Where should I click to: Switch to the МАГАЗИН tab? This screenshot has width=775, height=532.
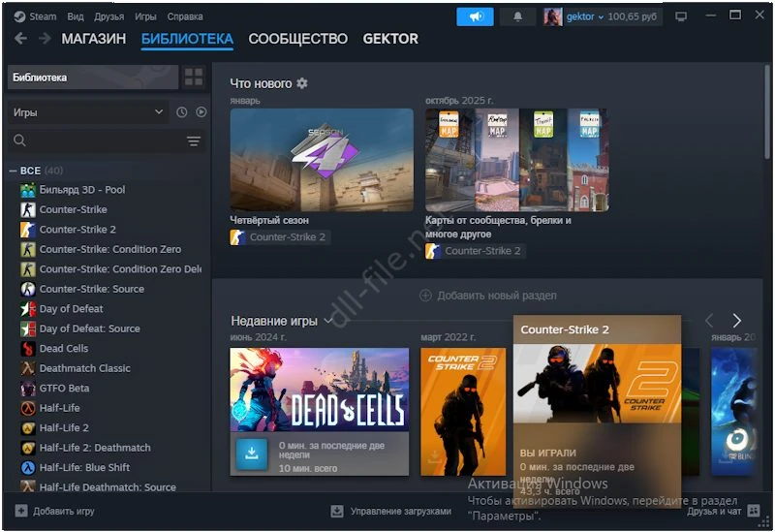[x=94, y=39]
